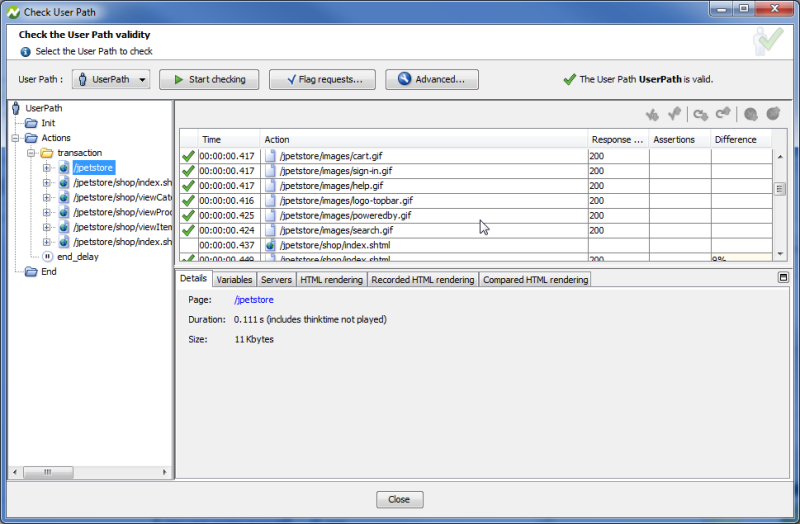Image resolution: width=800 pixels, height=524 pixels.
Task: Click green checkmark beside cart.gif row
Action: 188,156
